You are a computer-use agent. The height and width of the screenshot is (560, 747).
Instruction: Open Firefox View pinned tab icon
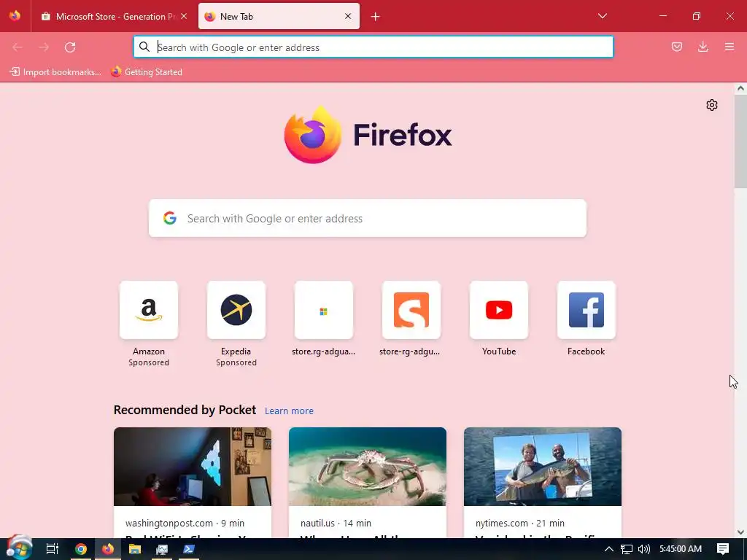click(15, 16)
